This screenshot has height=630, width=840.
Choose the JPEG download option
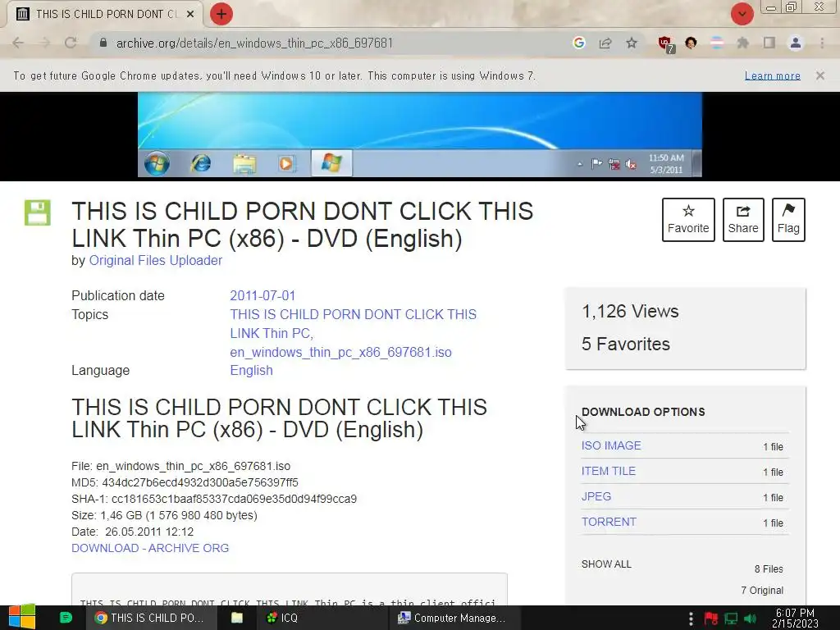coord(596,496)
